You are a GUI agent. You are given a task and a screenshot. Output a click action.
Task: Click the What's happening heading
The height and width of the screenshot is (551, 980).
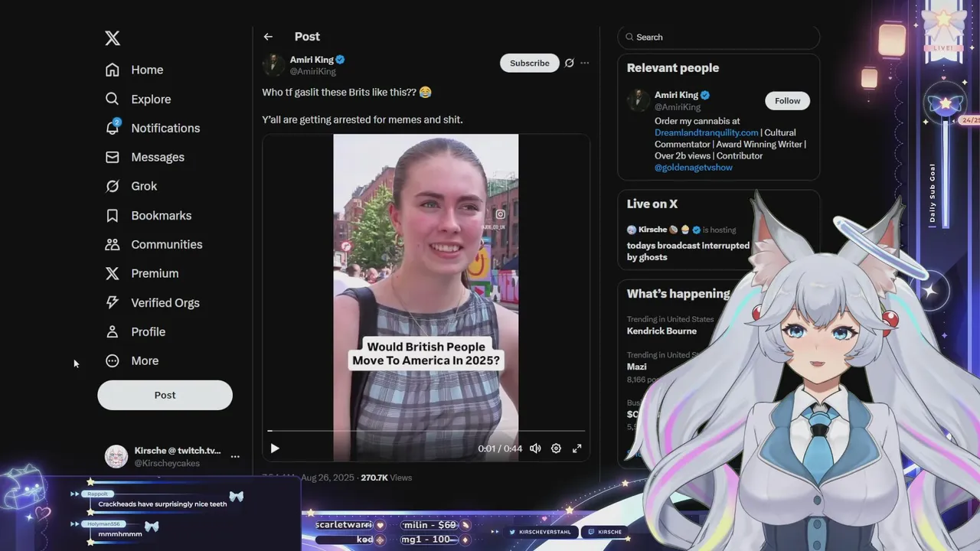pyautogui.click(x=678, y=294)
